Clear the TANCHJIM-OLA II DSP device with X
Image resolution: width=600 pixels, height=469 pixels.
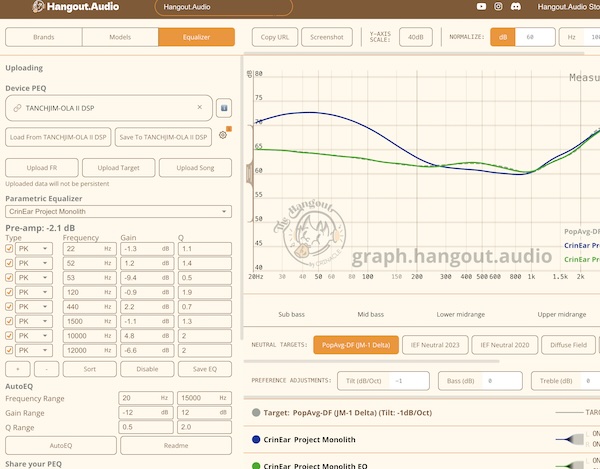click(200, 107)
